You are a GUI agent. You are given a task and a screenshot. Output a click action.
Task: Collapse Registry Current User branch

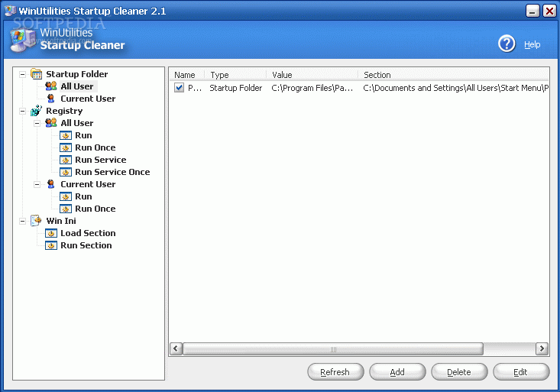pos(37,184)
